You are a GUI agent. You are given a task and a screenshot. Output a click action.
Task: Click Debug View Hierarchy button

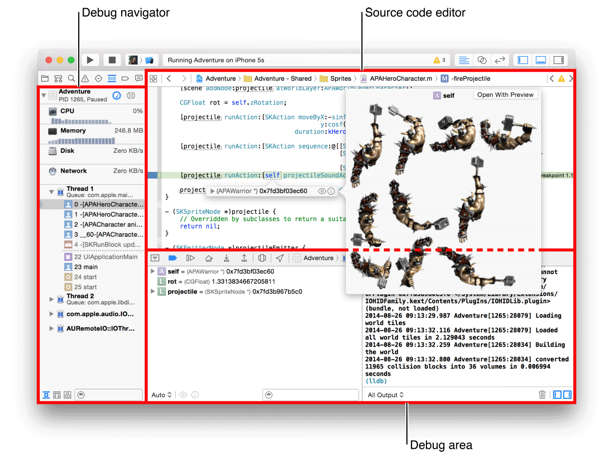coord(262,258)
